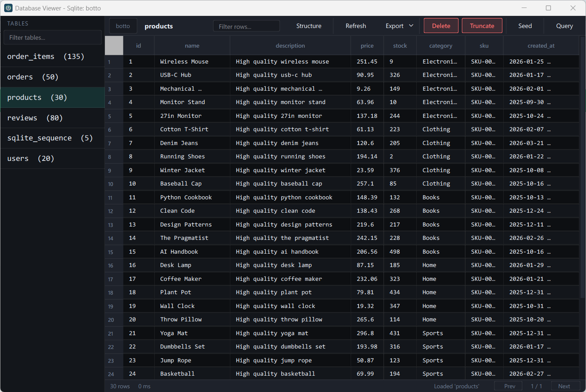Screen dimensions: 586x392
Task: Click row number 8 in the row header
Action: 114,157
